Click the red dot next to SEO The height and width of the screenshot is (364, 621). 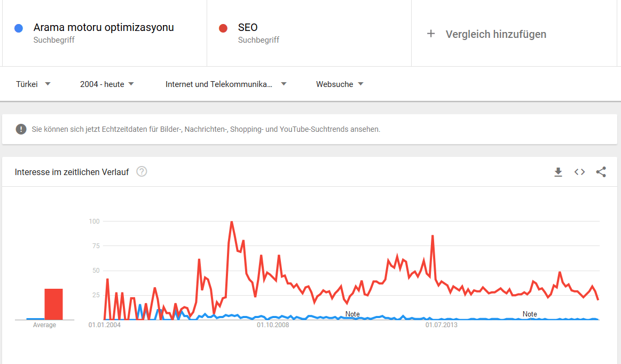(224, 28)
